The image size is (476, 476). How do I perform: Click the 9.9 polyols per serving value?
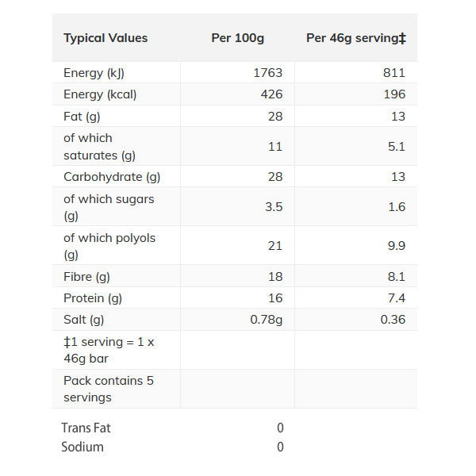397,246
